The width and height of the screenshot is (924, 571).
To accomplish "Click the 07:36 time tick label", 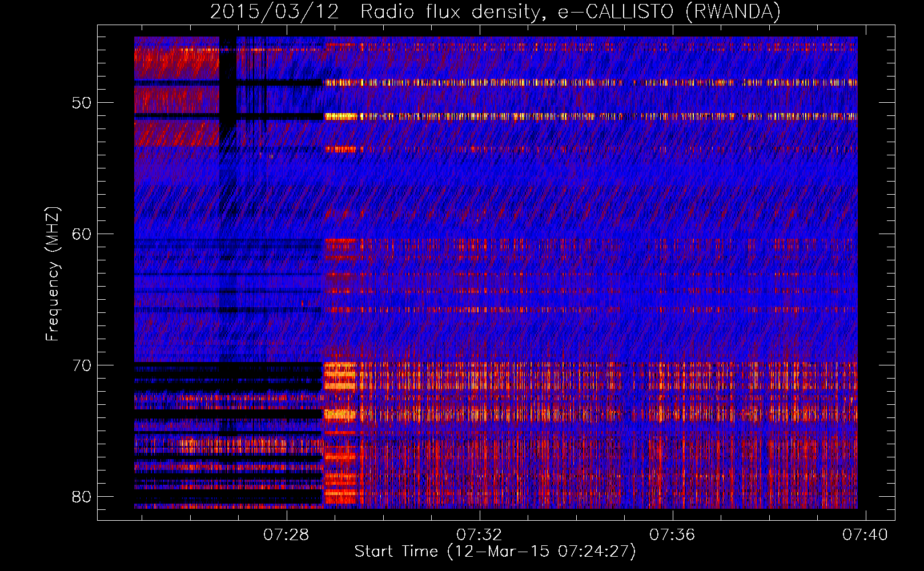I will [x=672, y=534].
